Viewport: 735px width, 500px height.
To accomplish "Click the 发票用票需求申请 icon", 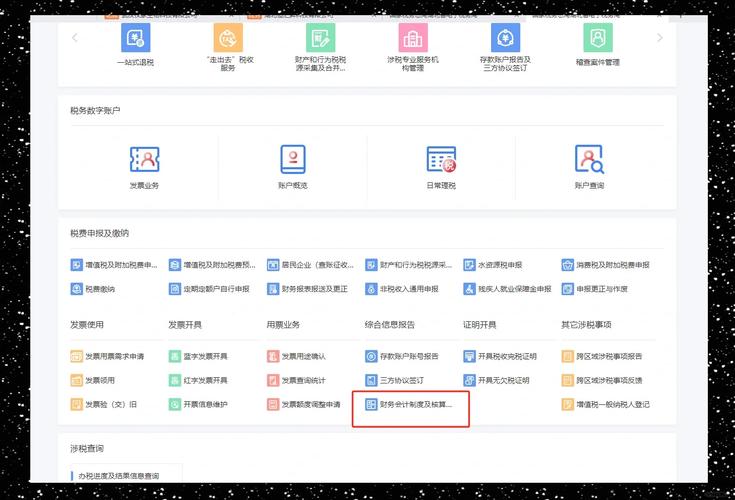I will click(76, 356).
